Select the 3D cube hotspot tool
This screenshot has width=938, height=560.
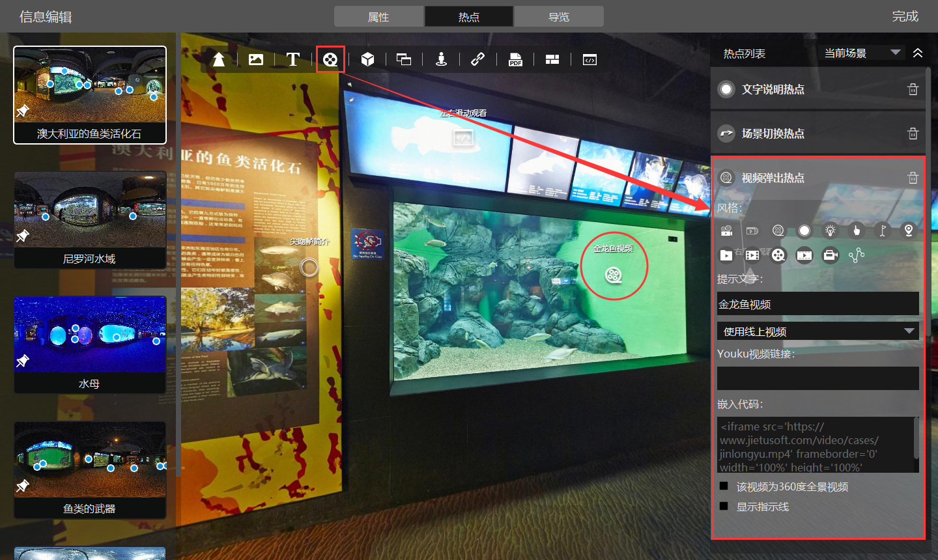tap(367, 60)
